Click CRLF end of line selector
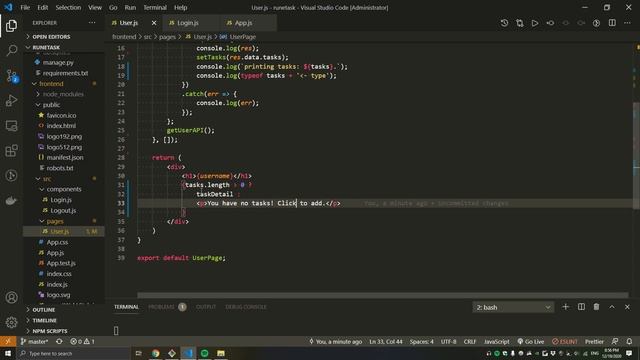 pyautogui.click(x=470, y=341)
